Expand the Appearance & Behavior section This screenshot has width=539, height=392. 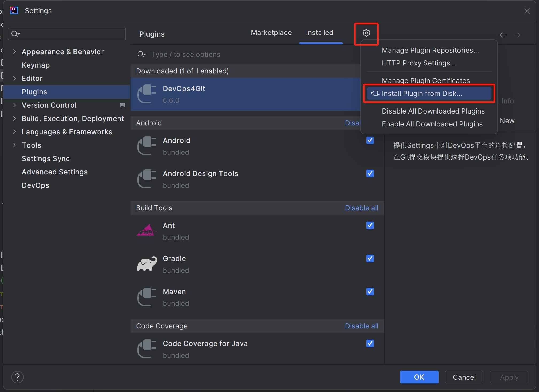(x=15, y=52)
